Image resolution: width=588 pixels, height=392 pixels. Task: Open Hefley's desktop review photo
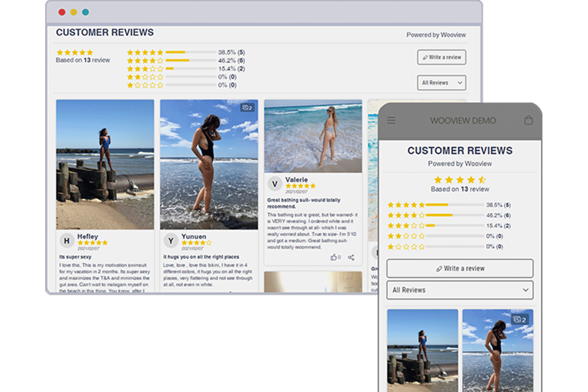tap(105, 165)
